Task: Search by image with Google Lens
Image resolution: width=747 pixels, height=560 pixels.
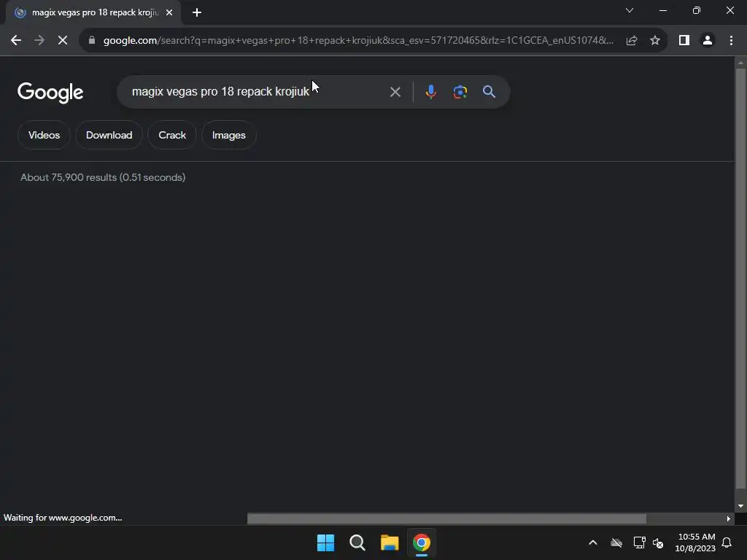Action: point(460,92)
